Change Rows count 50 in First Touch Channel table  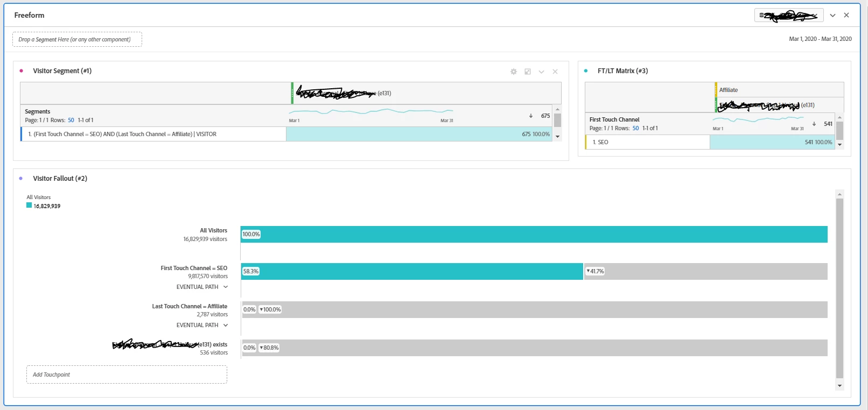click(635, 128)
